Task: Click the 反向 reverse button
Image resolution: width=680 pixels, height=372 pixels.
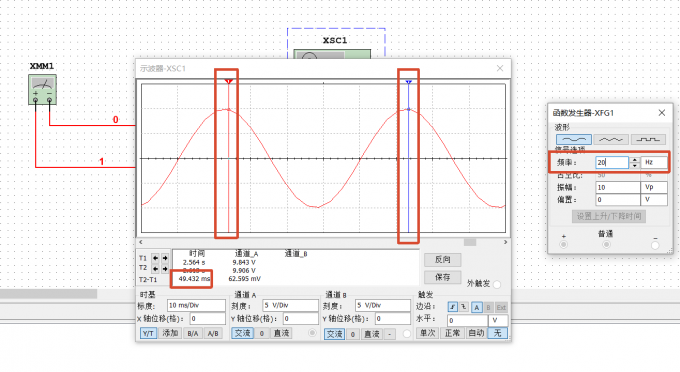Action: point(442,259)
